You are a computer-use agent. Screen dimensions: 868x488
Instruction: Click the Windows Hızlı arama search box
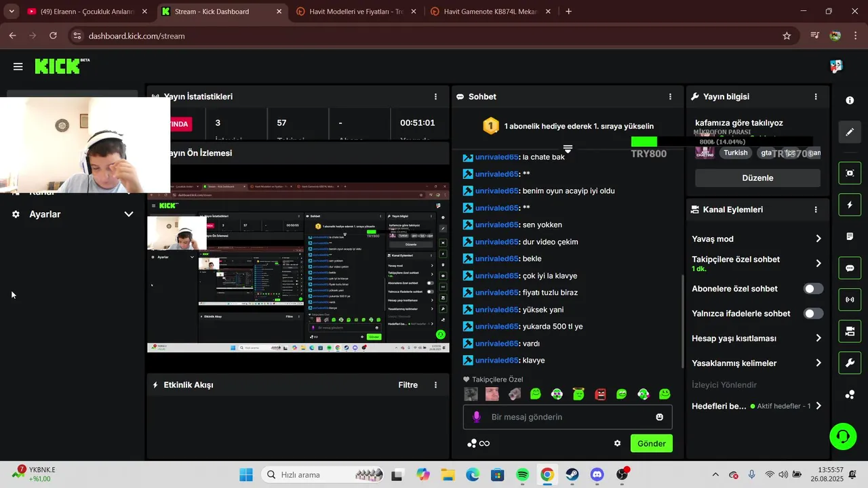(x=323, y=474)
